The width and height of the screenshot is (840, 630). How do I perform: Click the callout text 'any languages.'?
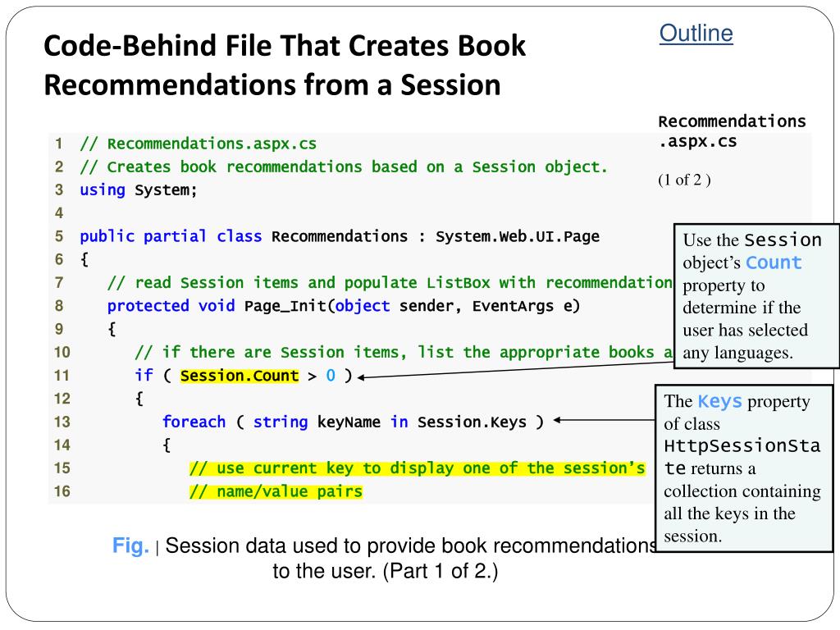(737, 353)
